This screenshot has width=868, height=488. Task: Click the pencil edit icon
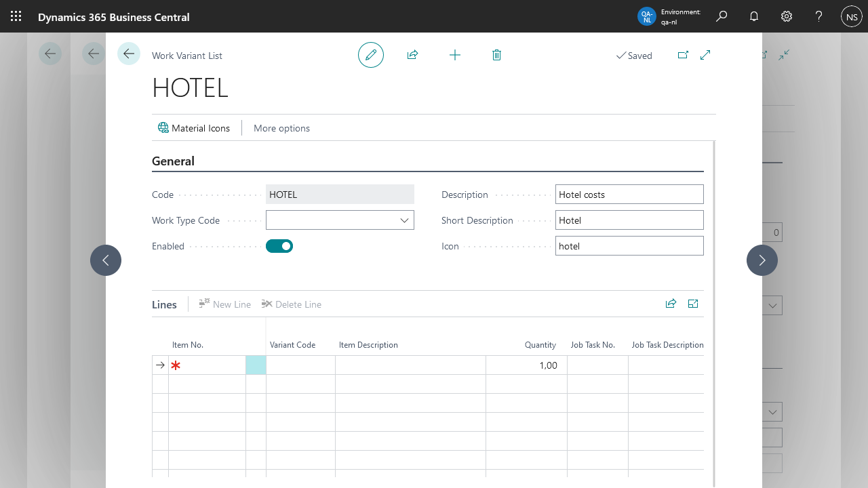click(x=371, y=55)
